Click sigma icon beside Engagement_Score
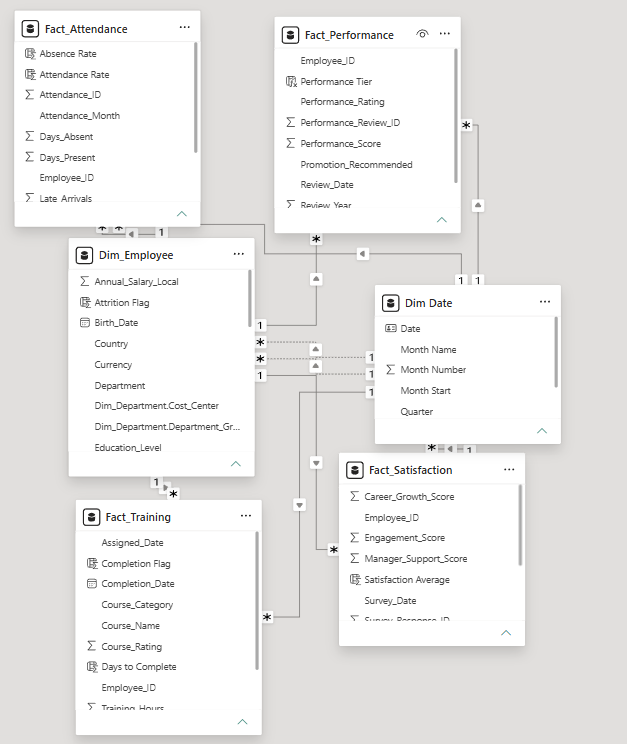 (355, 537)
